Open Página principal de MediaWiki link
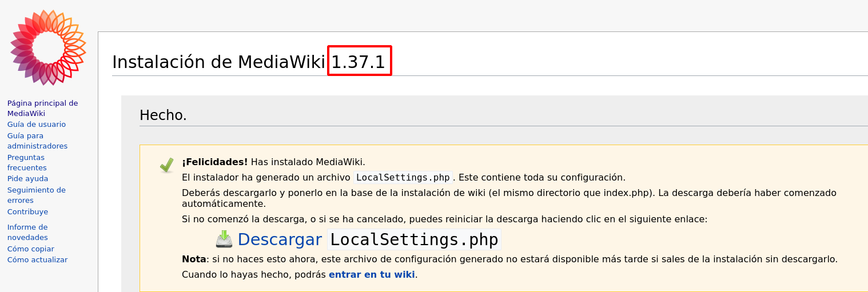Image resolution: width=868 pixels, height=292 pixels. [x=42, y=108]
